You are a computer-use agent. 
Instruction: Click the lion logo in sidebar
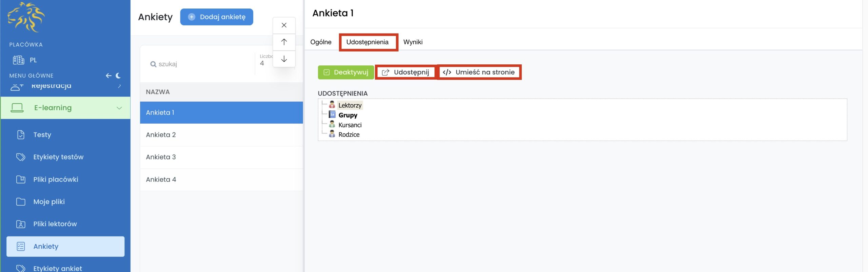tap(26, 17)
